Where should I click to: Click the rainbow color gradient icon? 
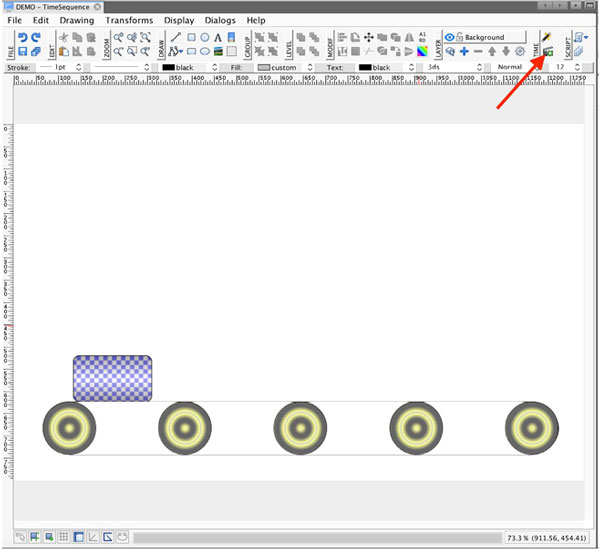click(x=422, y=51)
